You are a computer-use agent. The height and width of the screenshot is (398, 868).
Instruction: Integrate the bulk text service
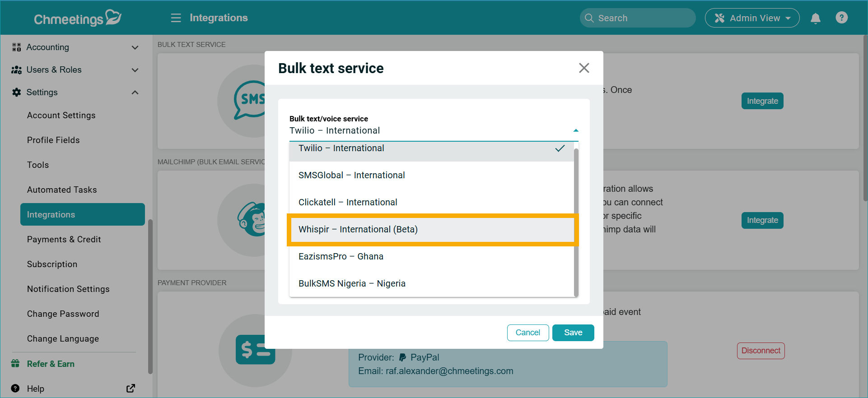762,101
